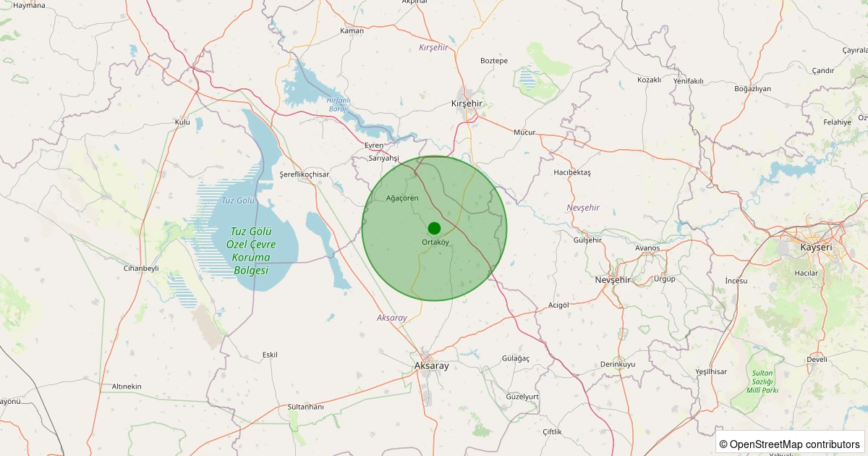Click the Şereflikoçhisar town label
The width and height of the screenshot is (868, 456).
(304, 175)
